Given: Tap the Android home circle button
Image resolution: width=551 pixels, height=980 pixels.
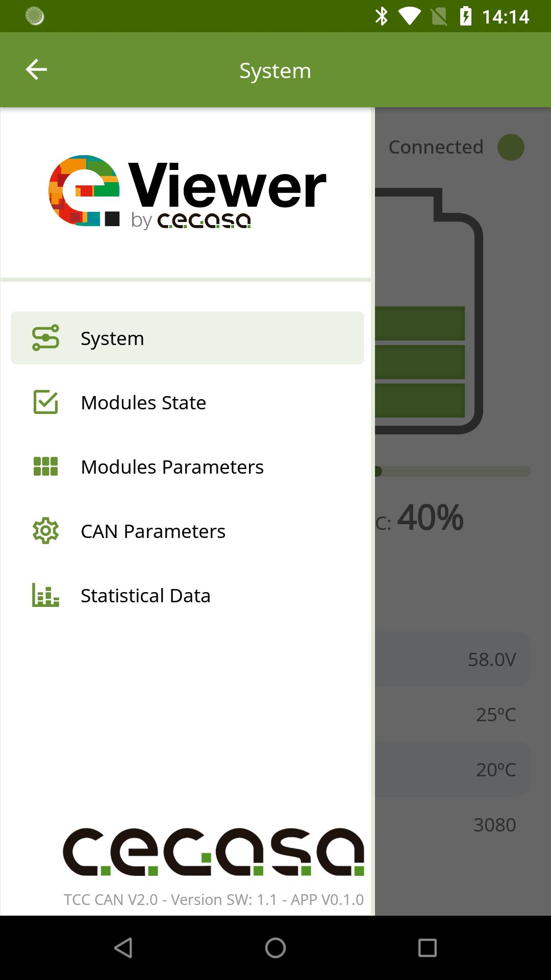Looking at the screenshot, I should click(x=275, y=948).
